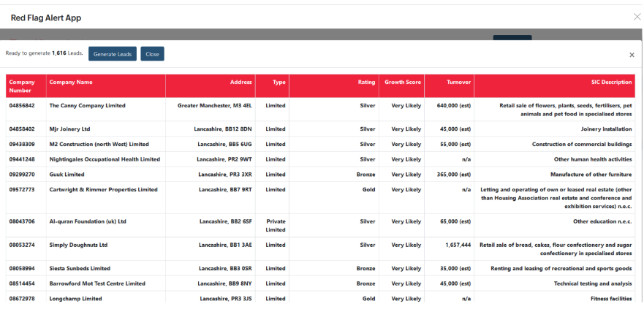Select M2 Construction (north West) Limited
Image resolution: width=644 pixels, height=309 pixels.
click(99, 144)
